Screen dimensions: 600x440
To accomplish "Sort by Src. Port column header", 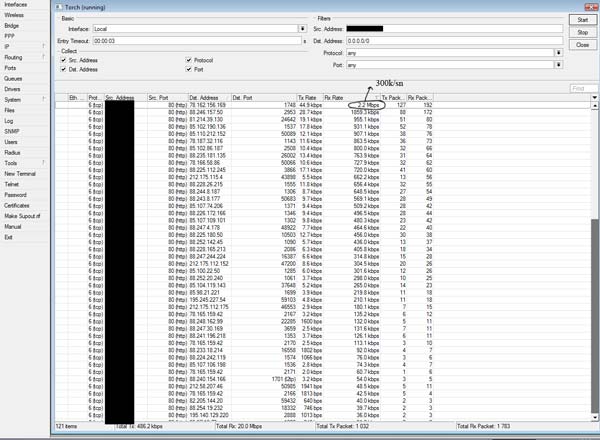I will tap(168, 98).
